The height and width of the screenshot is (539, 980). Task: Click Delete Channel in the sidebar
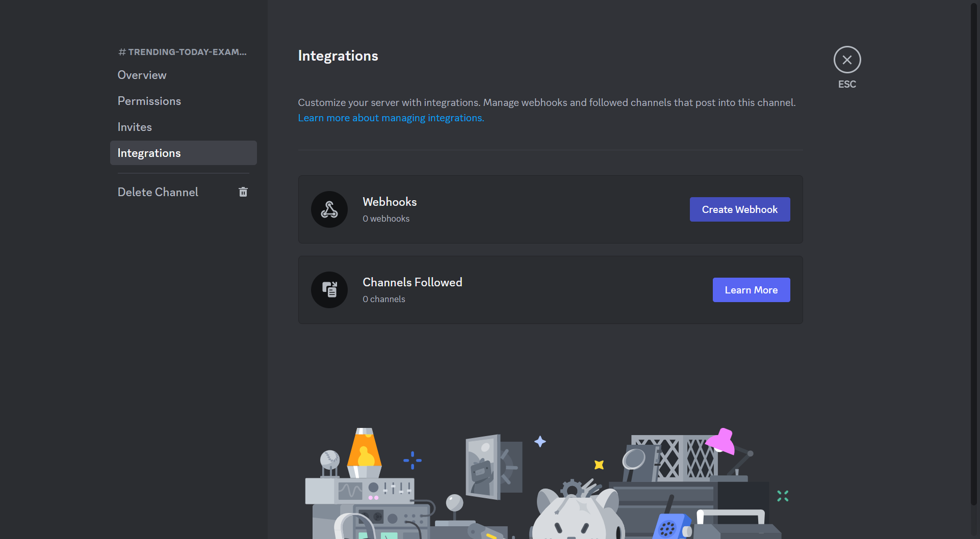pos(184,192)
